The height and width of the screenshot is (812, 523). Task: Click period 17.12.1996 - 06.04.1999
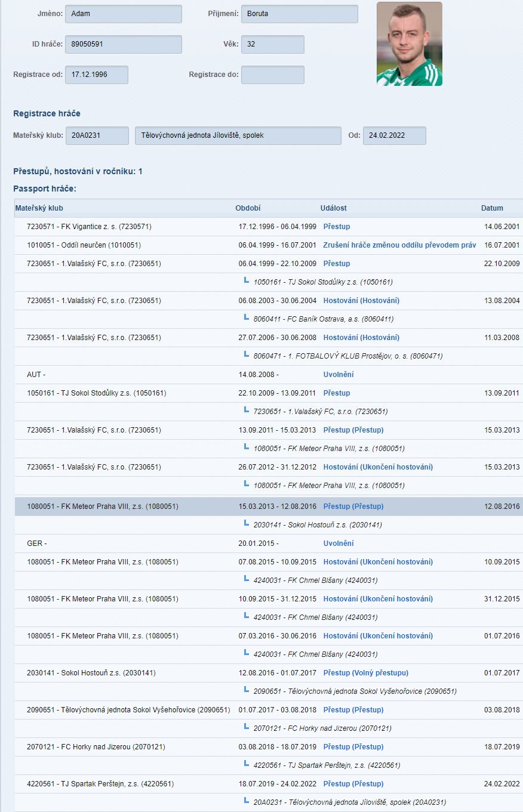click(278, 227)
